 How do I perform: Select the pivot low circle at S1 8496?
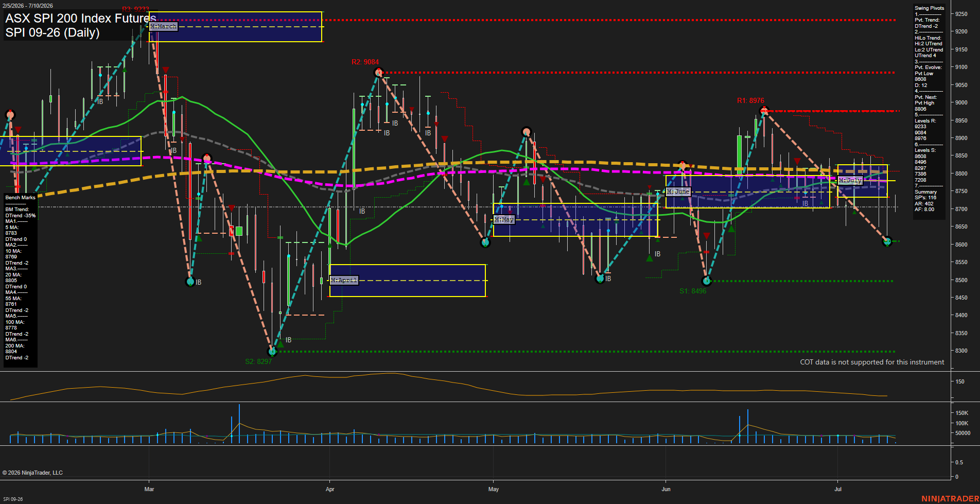point(707,281)
